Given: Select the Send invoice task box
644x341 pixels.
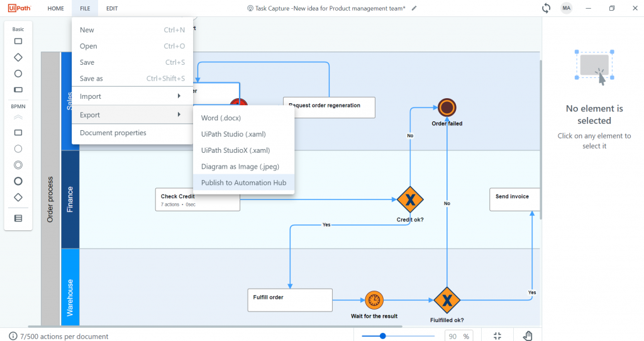Looking at the screenshot, I should (514, 199).
